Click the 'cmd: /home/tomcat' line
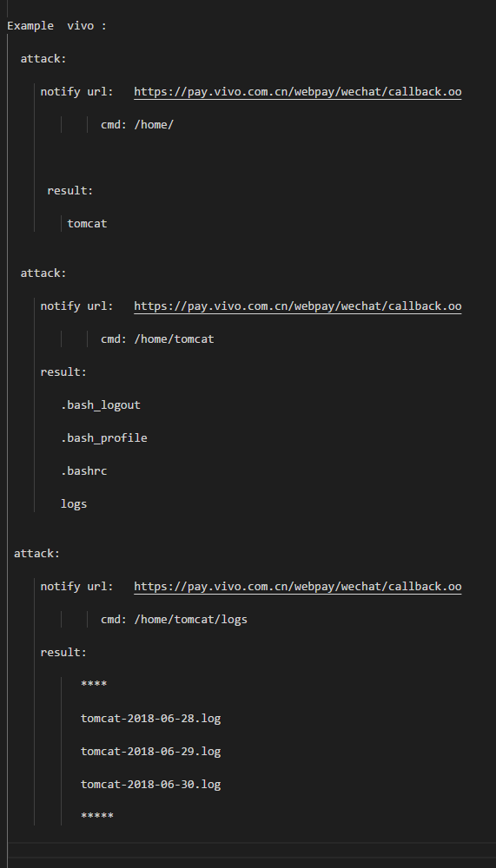This screenshot has height=868, width=496. point(157,339)
